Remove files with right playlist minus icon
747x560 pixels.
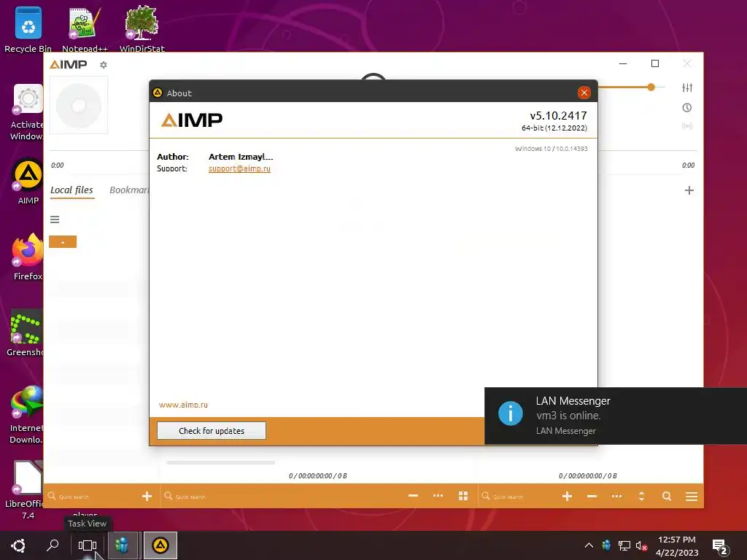[592, 496]
